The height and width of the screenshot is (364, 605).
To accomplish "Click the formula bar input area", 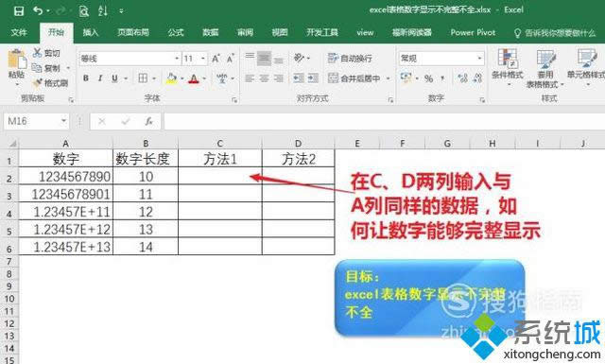I will (x=384, y=122).
